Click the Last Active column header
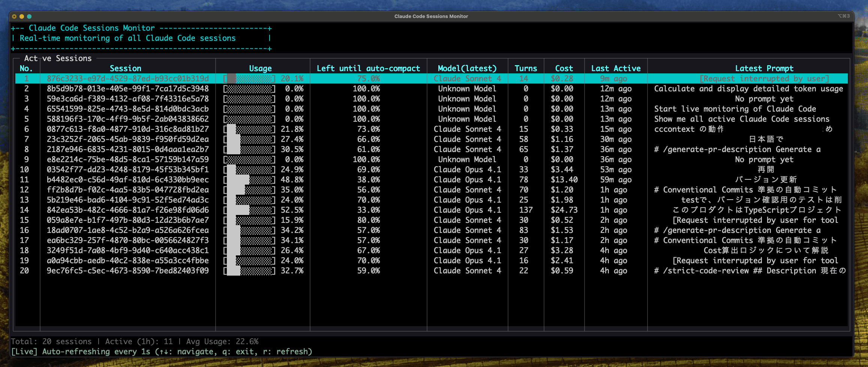This screenshot has height=367, width=868. [x=616, y=69]
